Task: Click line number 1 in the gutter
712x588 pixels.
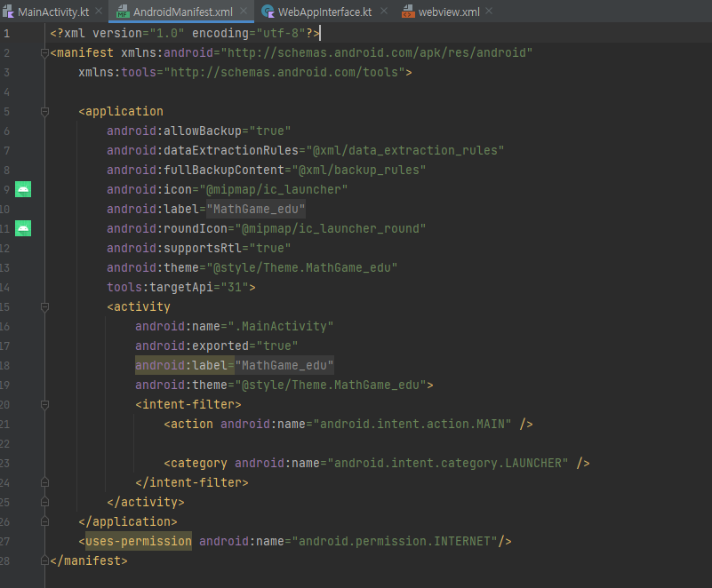Action: [x=6, y=34]
